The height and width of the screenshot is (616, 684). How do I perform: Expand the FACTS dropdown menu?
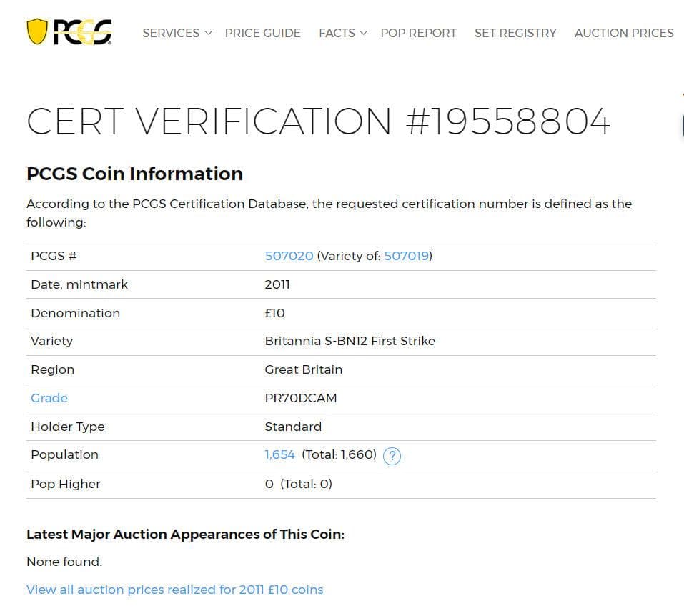[x=342, y=33]
